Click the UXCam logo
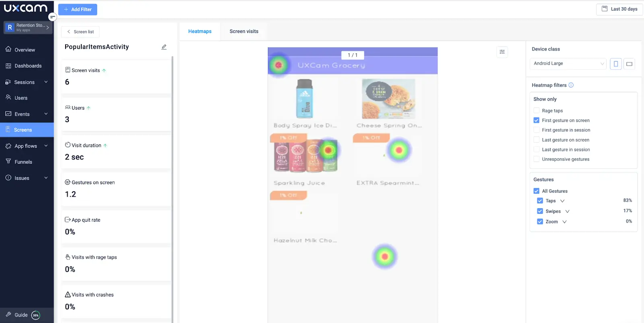Viewport: 644px width, 323px height. (26, 8)
